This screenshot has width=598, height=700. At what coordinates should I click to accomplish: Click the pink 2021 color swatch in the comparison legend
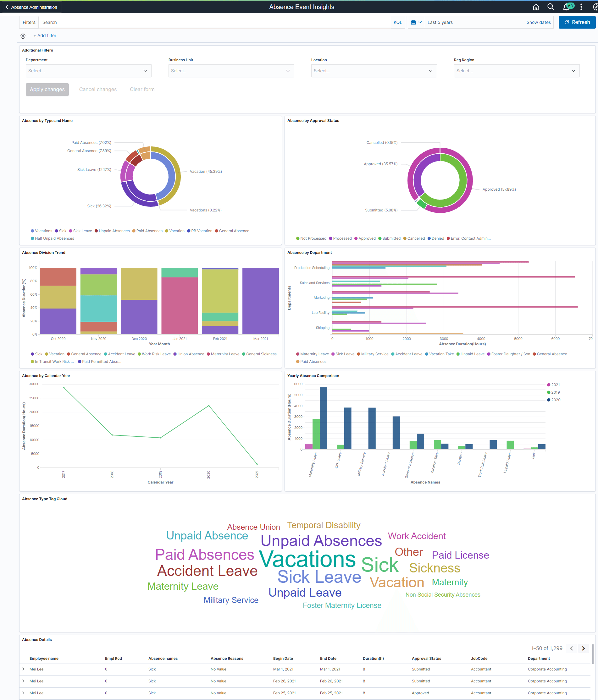pos(548,385)
